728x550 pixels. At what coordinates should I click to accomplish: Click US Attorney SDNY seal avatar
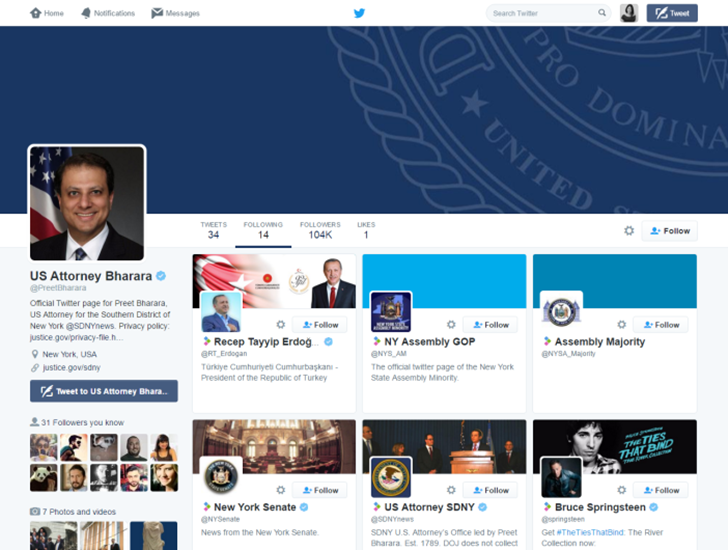(391, 477)
